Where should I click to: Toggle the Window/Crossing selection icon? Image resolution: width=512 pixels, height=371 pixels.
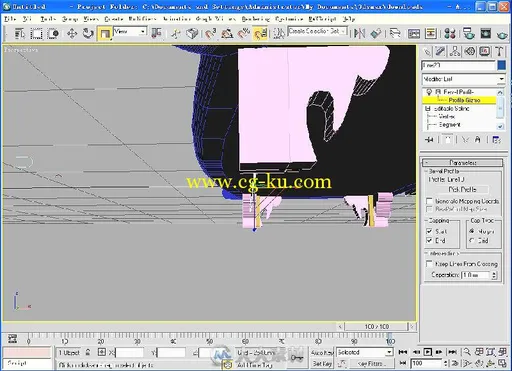(x=53, y=34)
